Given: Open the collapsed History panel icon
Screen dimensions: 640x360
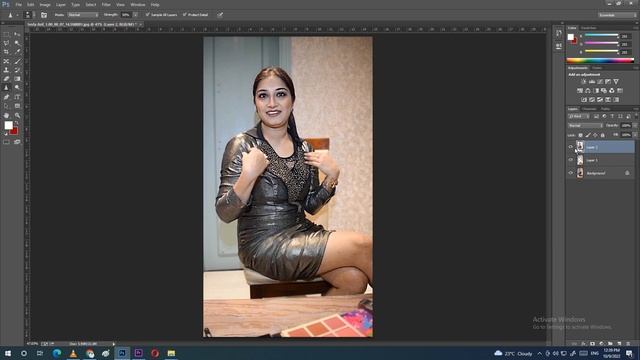Looking at the screenshot, I should coord(559,33).
